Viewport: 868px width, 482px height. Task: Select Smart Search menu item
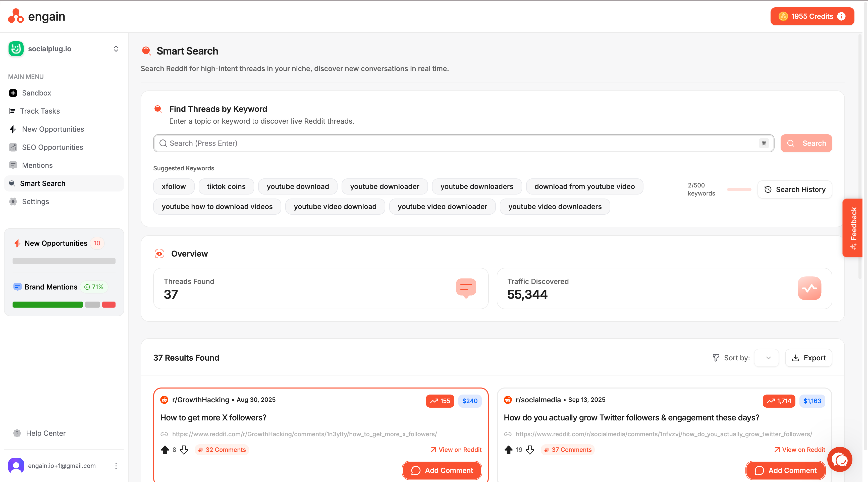64,183
